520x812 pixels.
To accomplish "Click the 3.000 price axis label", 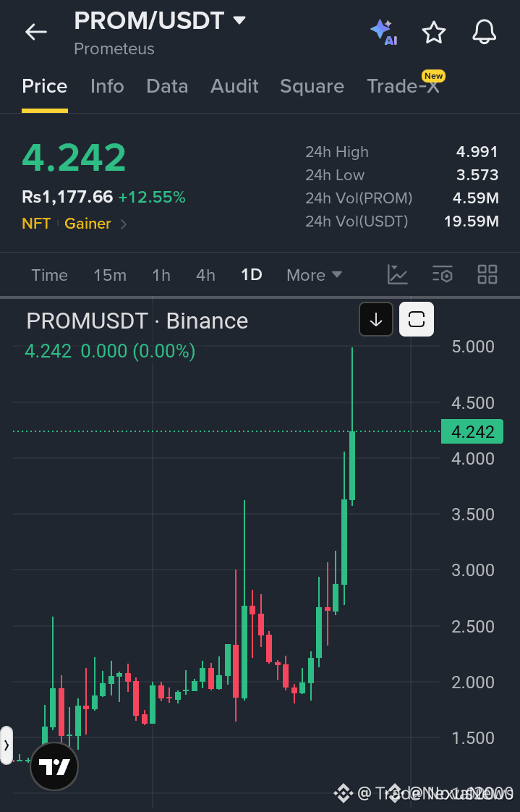I will [473, 570].
